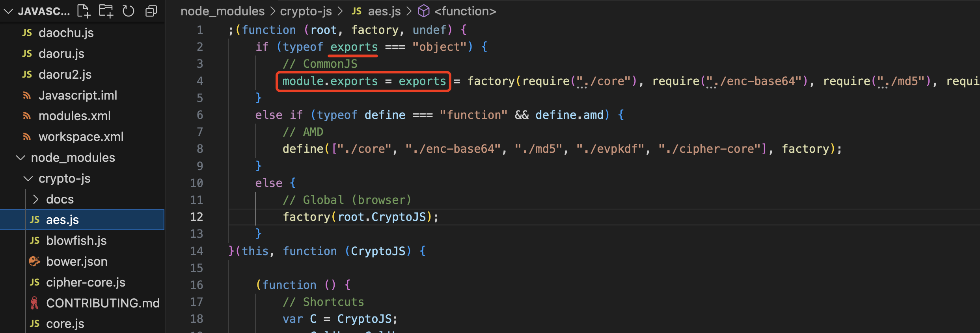
Task: Click the bower.json file icon
Action: click(35, 261)
